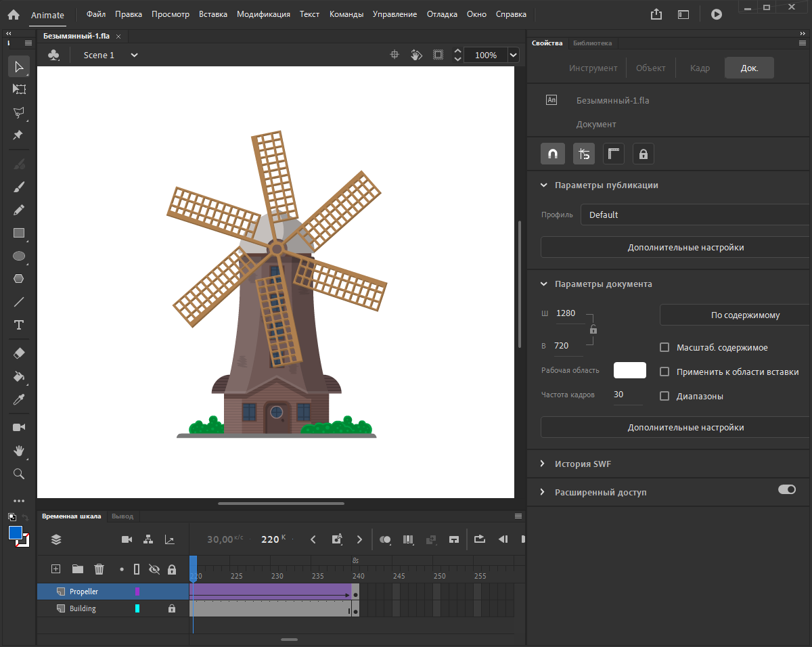Click the Test Movie play icon
Image resolution: width=812 pixels, height=647 pixels.
click(716, 14)
